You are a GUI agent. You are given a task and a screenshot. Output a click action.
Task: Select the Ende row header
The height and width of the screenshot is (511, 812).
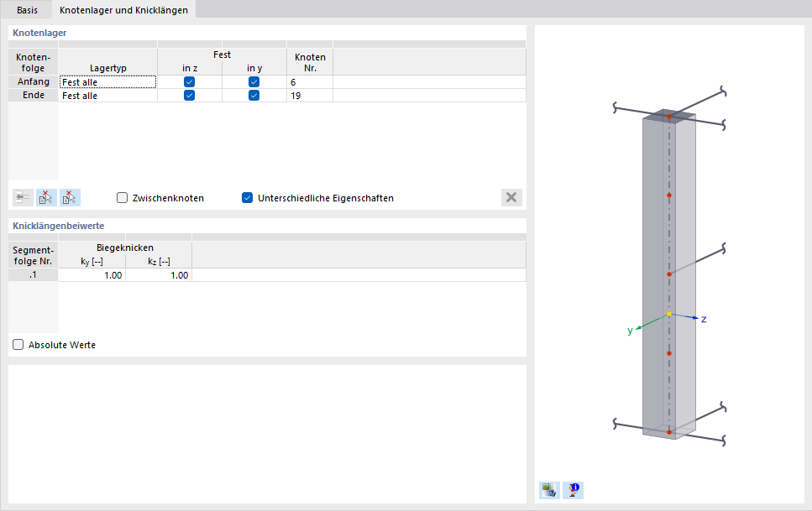[x=33, y=96]
